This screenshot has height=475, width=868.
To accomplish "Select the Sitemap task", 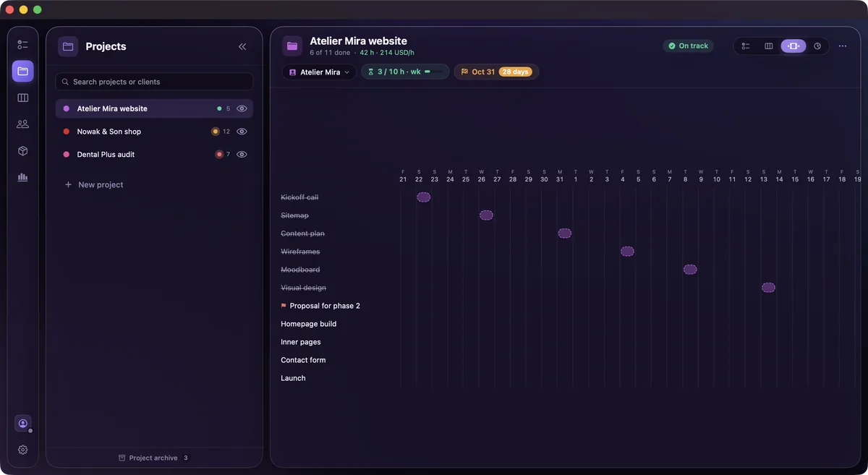I will 295,215.
